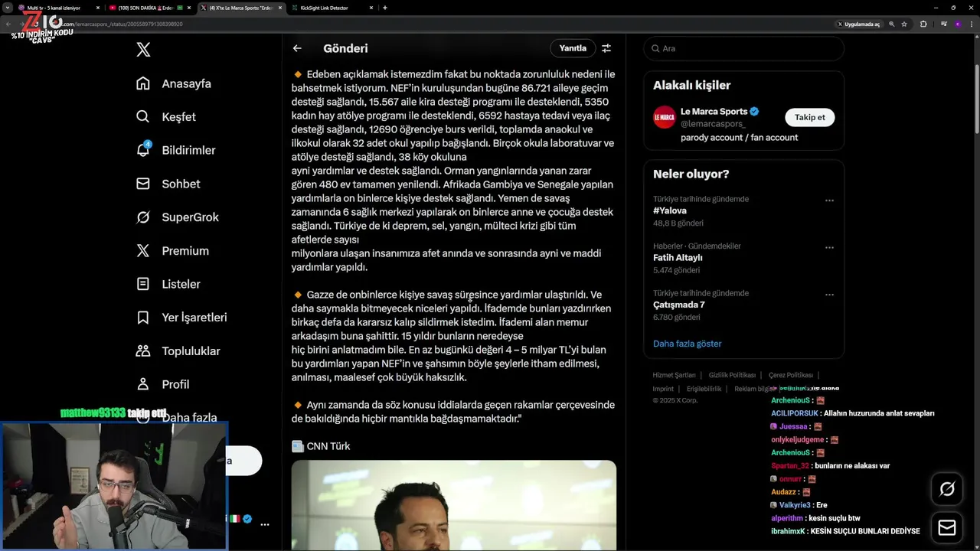
Task: Click the SuperGrok slash icon
Action: 143,217
